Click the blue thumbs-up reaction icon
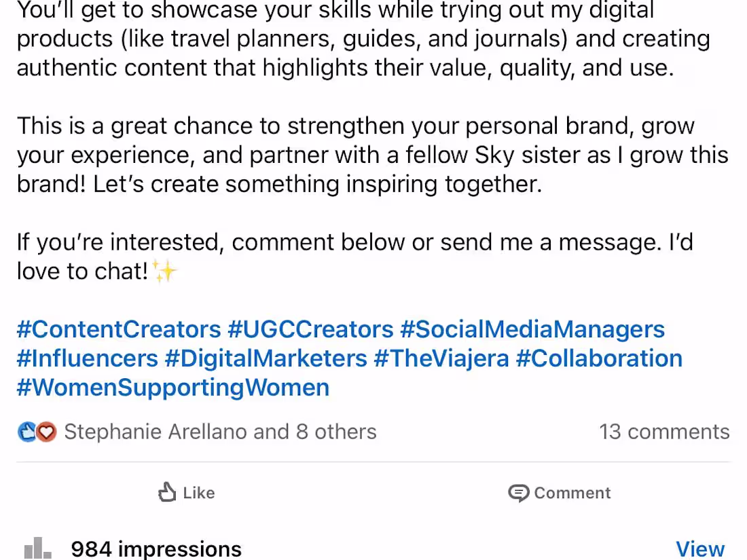 click(x=27, y=431)
